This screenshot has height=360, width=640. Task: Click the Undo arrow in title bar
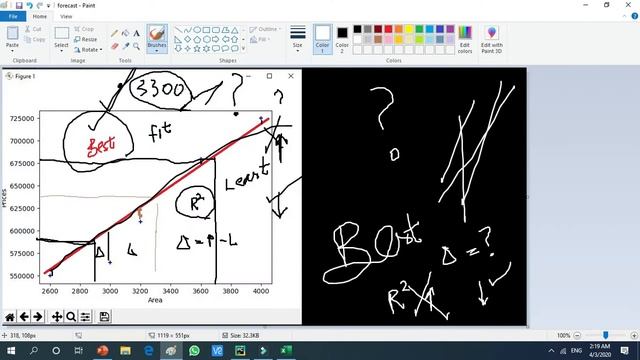29,6
